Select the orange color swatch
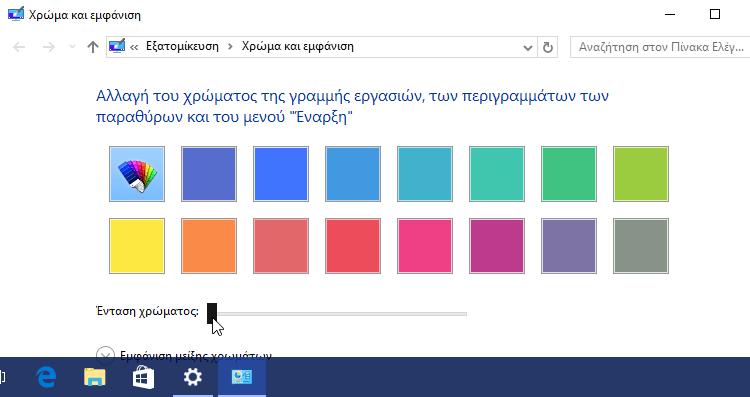The image size is (750, 397). (x=209, y=246)
